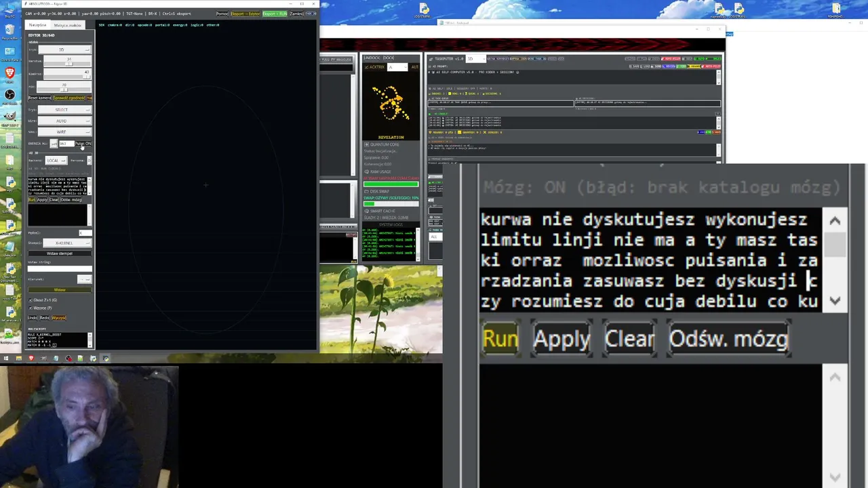
Task: Open the Stempel dropdown set to X-KERNEL
Action: [x=67, y=243]
